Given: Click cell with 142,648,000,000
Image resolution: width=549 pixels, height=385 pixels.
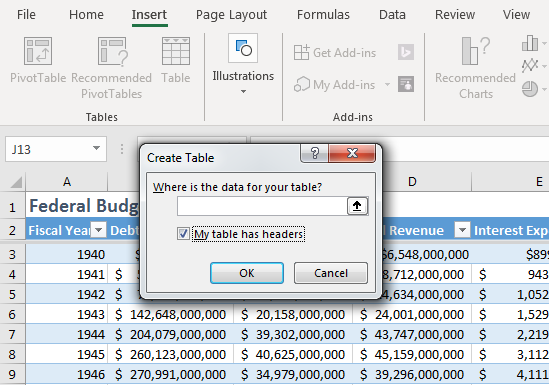Looking at the screenshot, I should (x=171, y=314).
